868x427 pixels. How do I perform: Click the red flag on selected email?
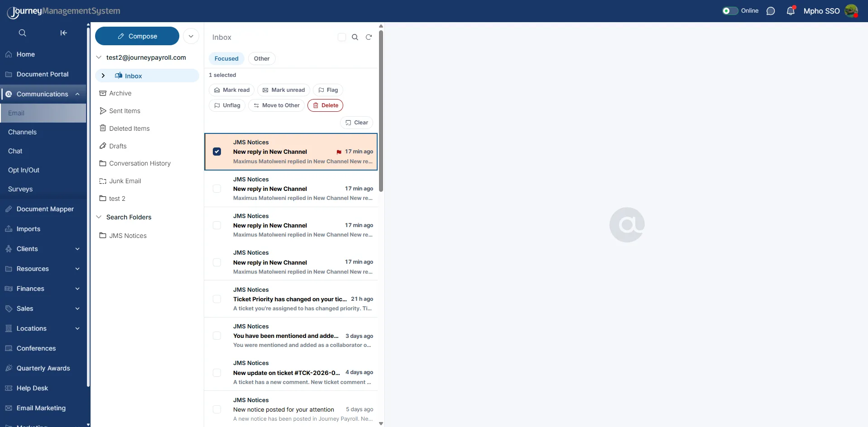[x=339, y=152]
